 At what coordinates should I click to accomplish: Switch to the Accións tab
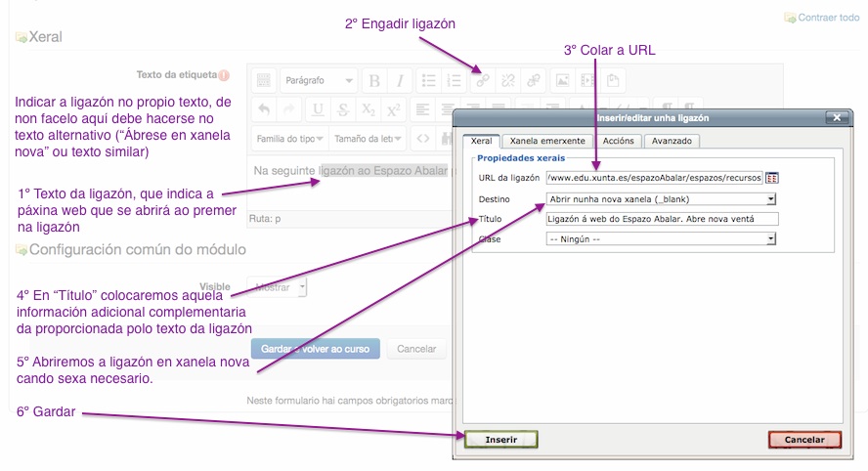618,141
